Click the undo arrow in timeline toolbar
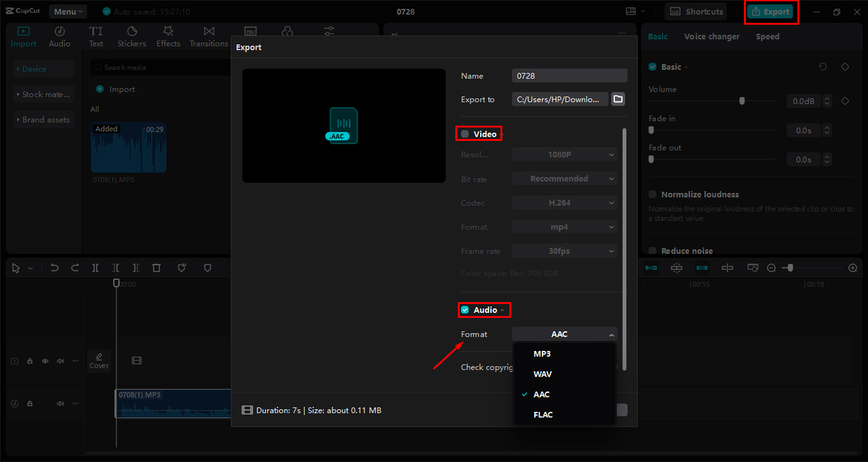 coord(55,268)
